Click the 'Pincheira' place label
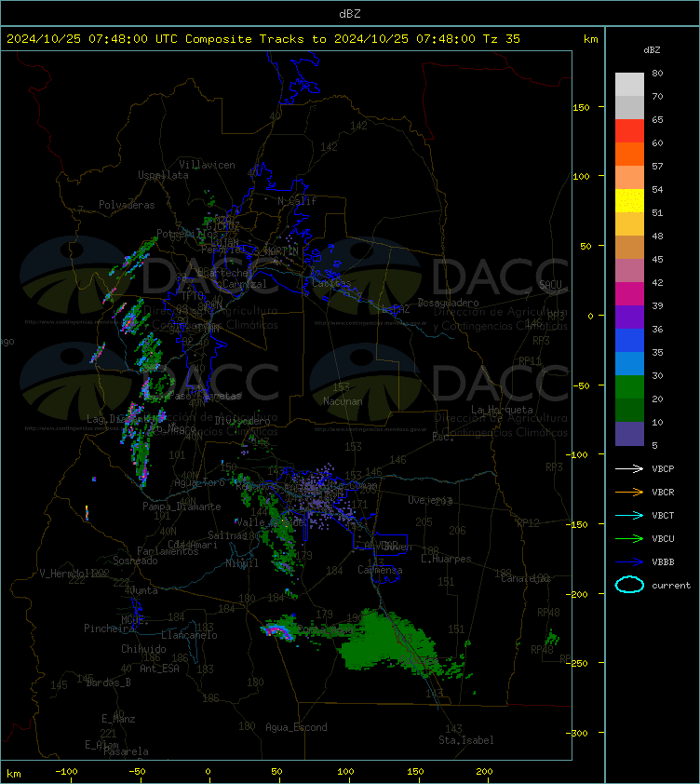 (x=109, y=629)
